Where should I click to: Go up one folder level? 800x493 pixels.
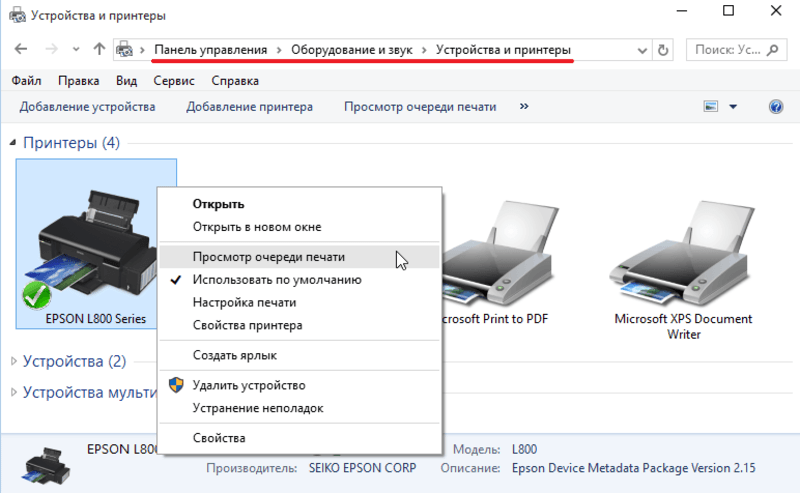[x=99, y=49]
